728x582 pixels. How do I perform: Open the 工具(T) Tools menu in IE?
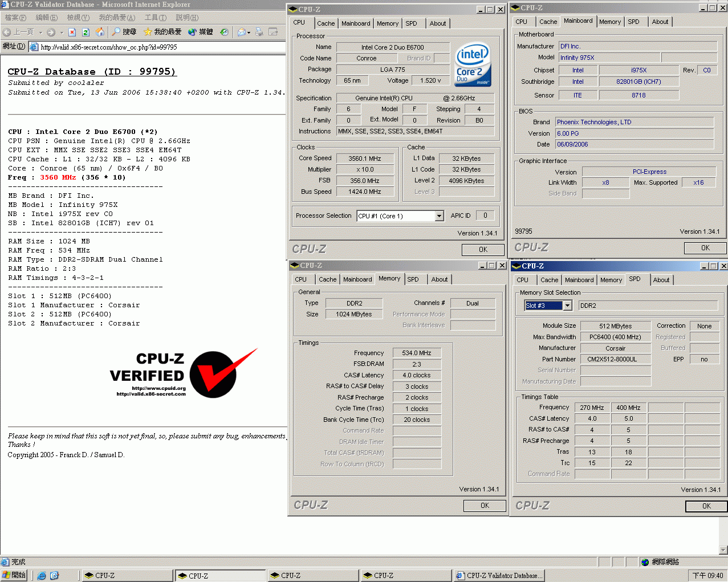[156, 18]
